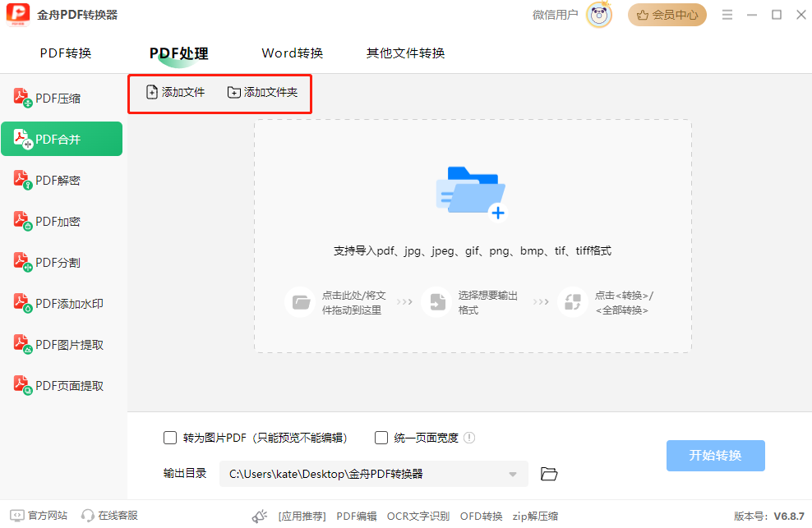Open 在线客服 online support
Image resolution: width=812 pixels, height=528 pixels.
tap(109, 516)
